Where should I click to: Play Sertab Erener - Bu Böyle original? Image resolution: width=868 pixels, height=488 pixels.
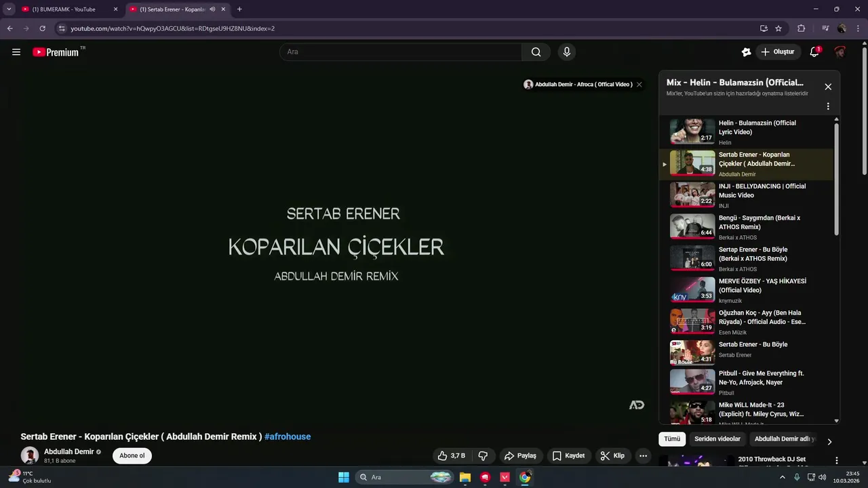746,353
